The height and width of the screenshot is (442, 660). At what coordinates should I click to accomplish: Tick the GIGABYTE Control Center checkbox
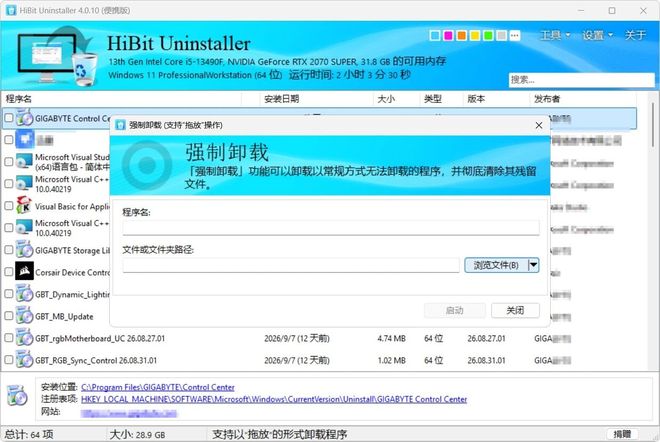(8, 118)
